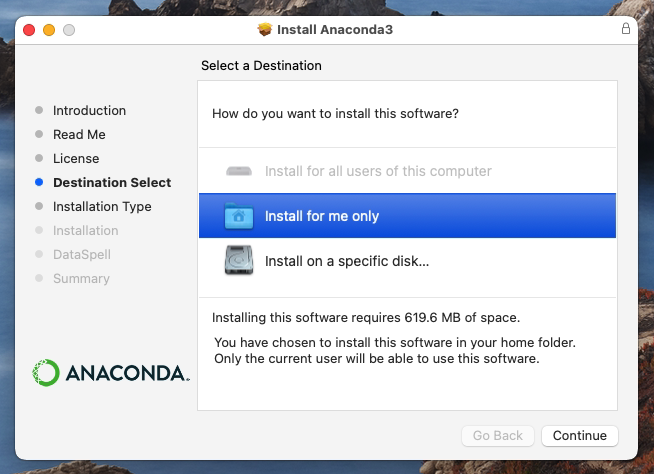Image resolution: width=654 pixels, height=474 pixels.
Task: Click the yellow minimize window button
Action: 49,30
